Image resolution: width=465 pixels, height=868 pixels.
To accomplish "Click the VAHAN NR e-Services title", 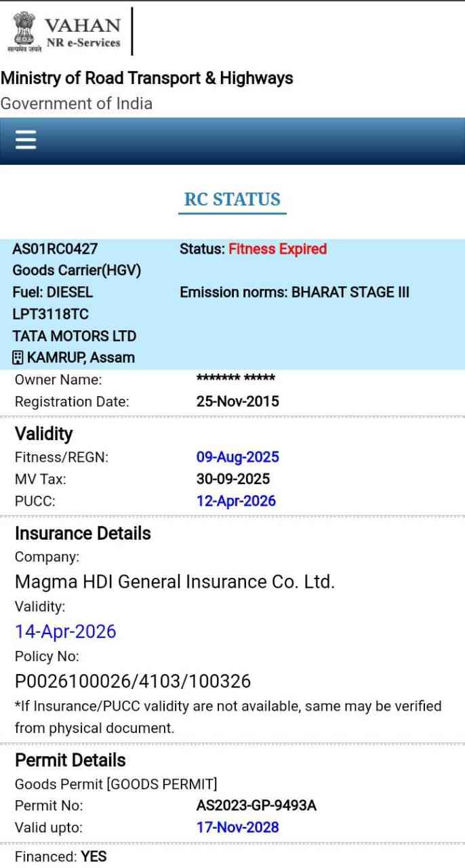I will coord(83,32).
